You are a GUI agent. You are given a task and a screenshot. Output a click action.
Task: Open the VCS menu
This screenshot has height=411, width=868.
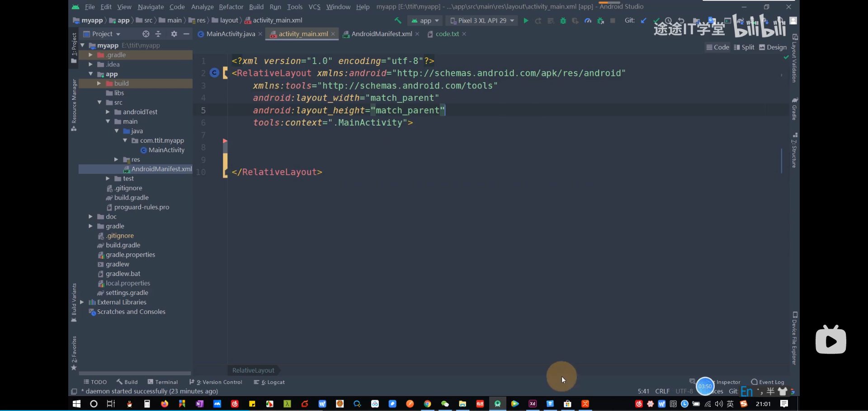tap(314, 7)
